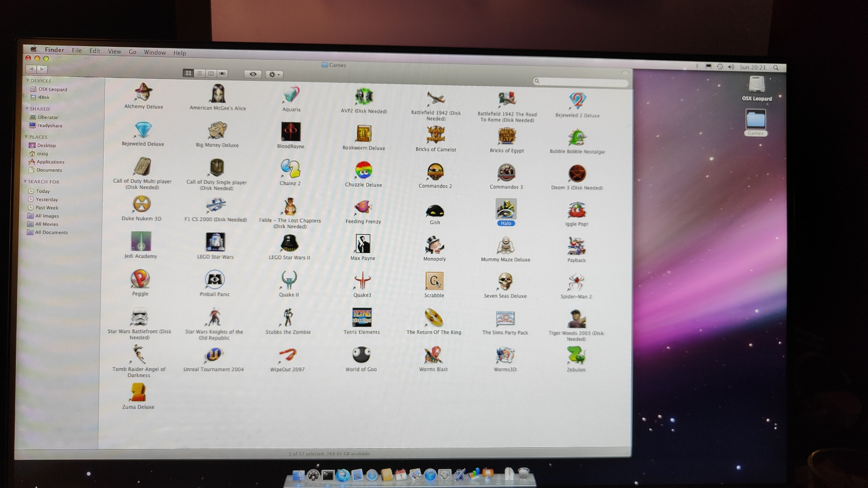Select the Alchemy Deluxe game icon
The image size is (868, 488).
[x=143, y=92]
